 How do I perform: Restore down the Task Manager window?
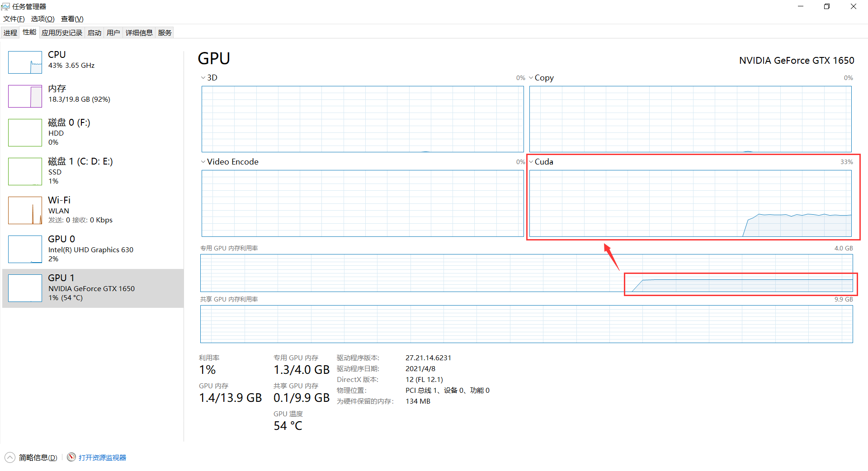point(827,6)
